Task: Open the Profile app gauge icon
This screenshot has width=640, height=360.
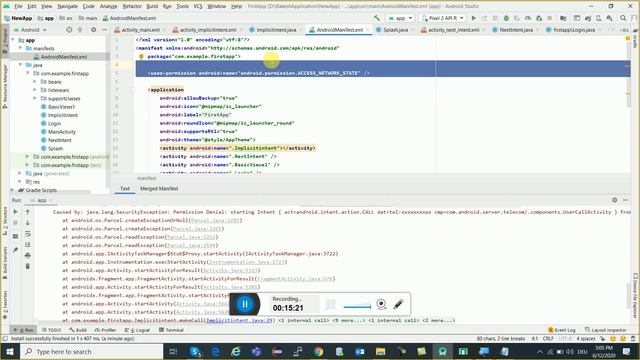Action: coord(528,18)
